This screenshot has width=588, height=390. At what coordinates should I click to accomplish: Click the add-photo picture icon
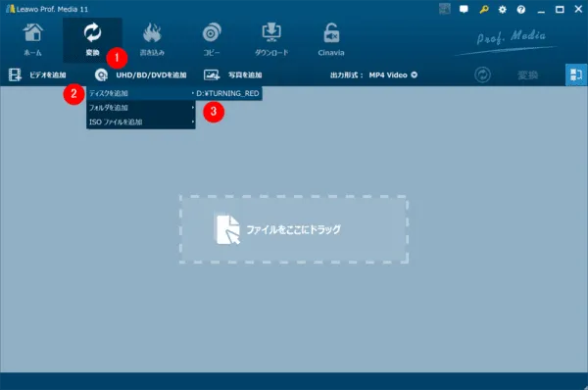pos(212,75)
